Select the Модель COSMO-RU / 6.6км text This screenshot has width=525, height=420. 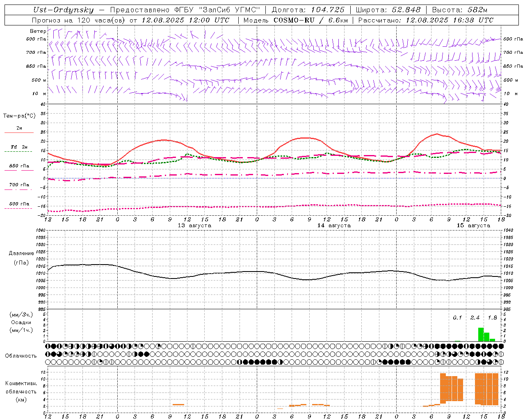click(x=296, y=20)
